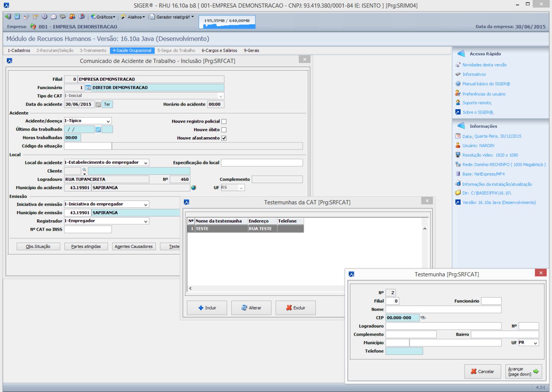Screen dimensions: 552x392
Task: Open the Acidente/doença dropdown
Action: point(108,121)
